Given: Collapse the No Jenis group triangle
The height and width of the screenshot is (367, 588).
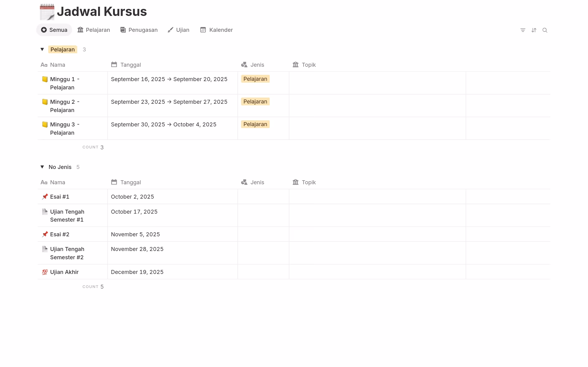Looking at the screenshot, I should [x=42, y=167].
